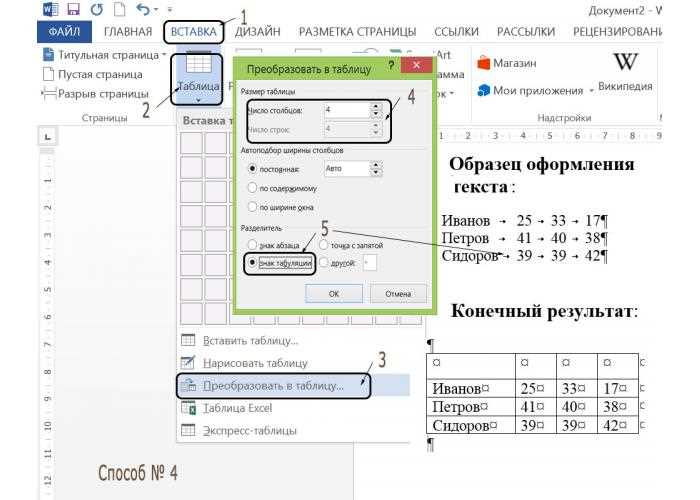Expand the Таблица dropdown arrow
Screen dimensions: 700x500
(x=198, y=100)
